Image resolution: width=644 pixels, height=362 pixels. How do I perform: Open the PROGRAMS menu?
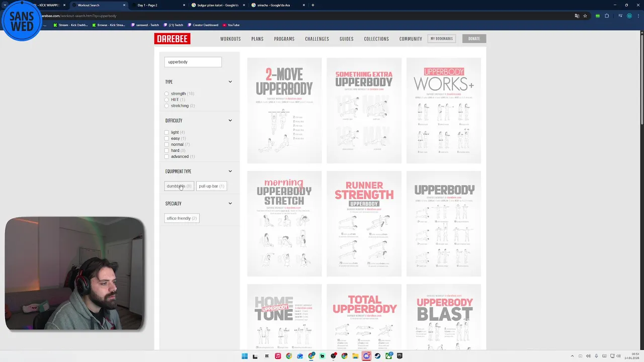284,39
